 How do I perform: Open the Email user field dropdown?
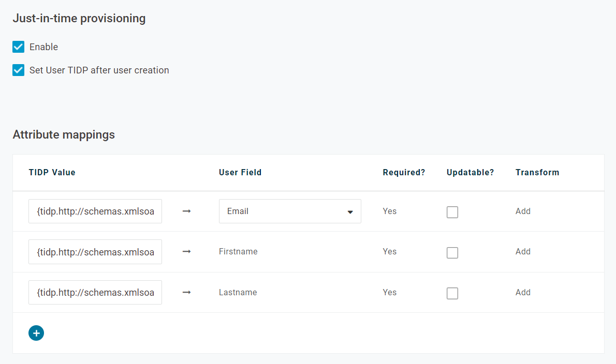coord(290,211)
